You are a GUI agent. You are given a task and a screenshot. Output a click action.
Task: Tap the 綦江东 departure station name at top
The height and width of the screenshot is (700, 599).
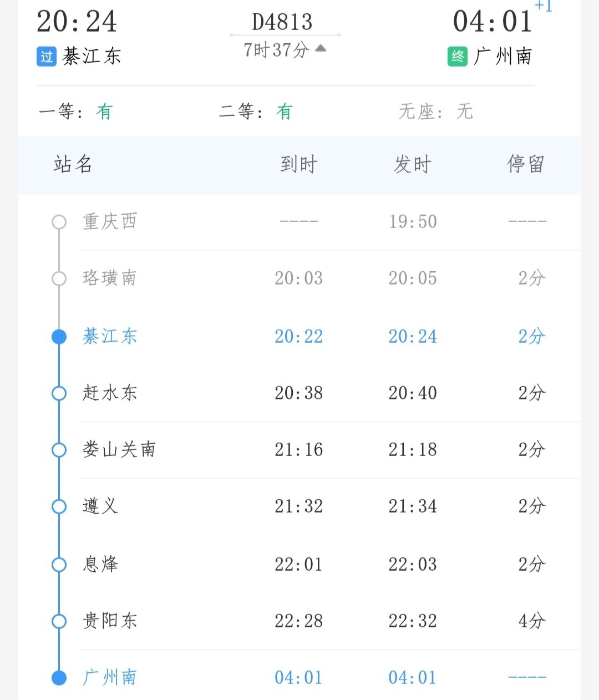click(92, 57)
